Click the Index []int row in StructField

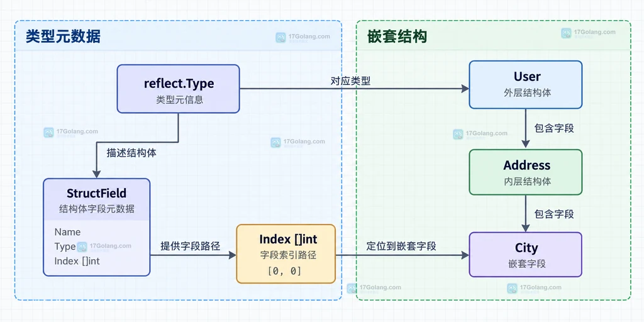tap(77, 261)
